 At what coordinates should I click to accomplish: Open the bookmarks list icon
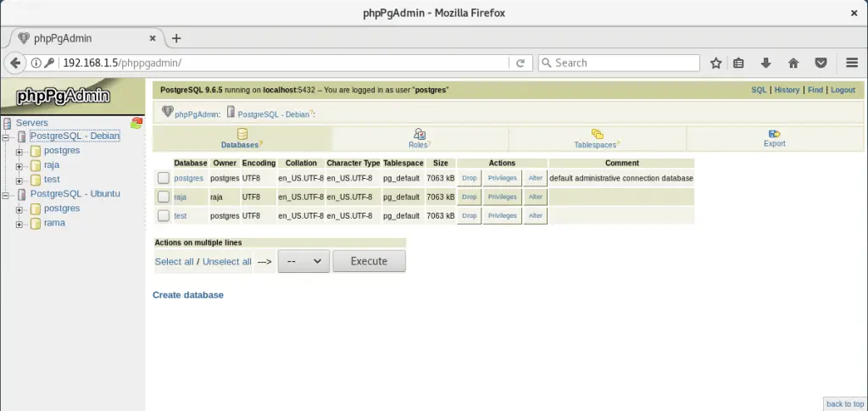coord(738,63)
